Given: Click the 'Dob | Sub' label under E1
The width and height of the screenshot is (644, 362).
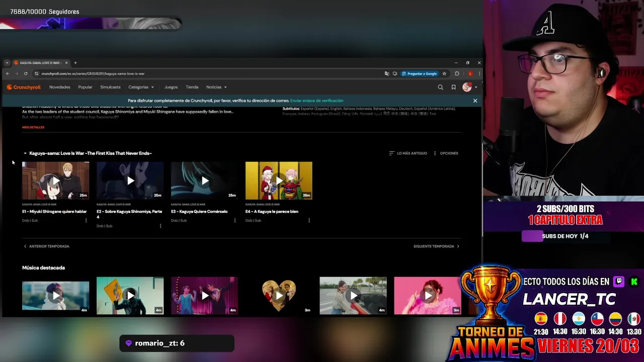Looking at the screenshot, I should pyautogui.click(x=30, y=220).
